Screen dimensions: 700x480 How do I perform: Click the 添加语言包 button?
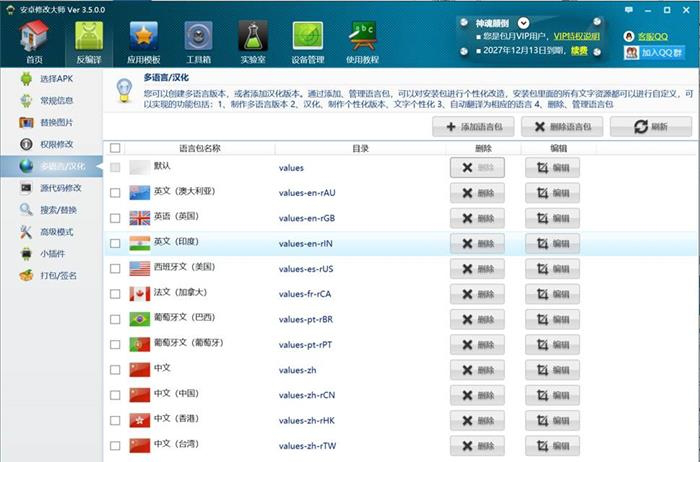[x=473, y=127]
